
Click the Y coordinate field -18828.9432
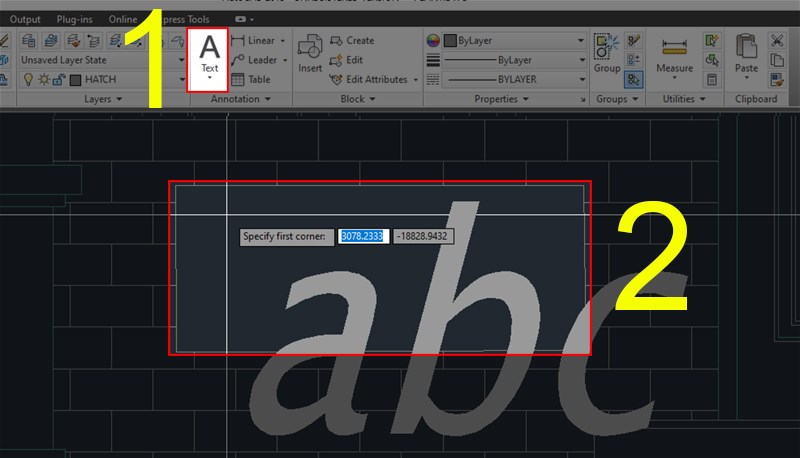tap(423, 236)
